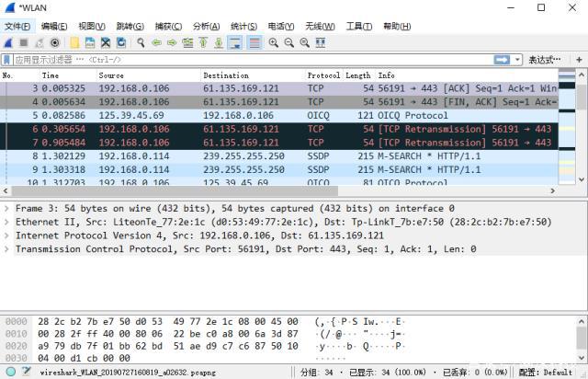The image size is (588, 379).
Task: Expand Transmission Control Protocol details
Action: click(8, 248)
